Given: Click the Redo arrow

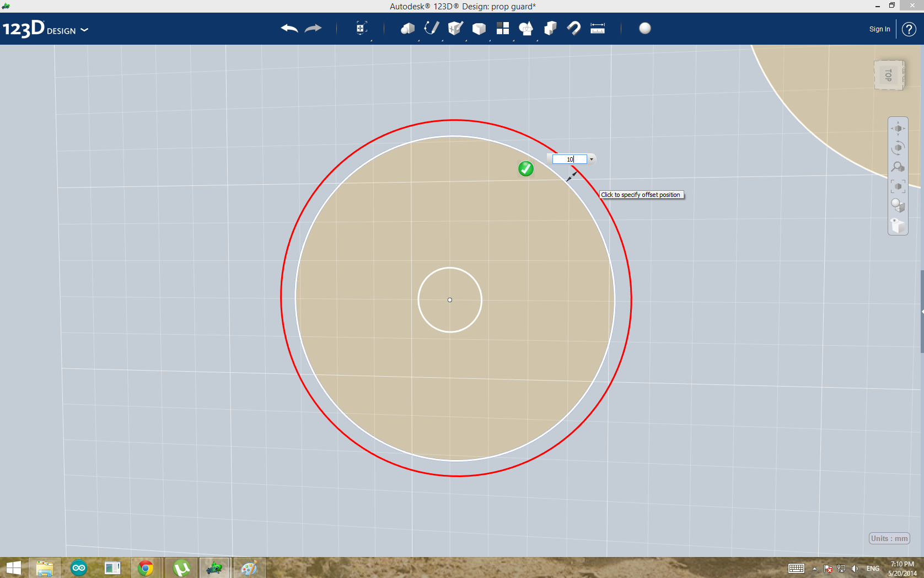Looking at the screenshot, I should (313, 28).
